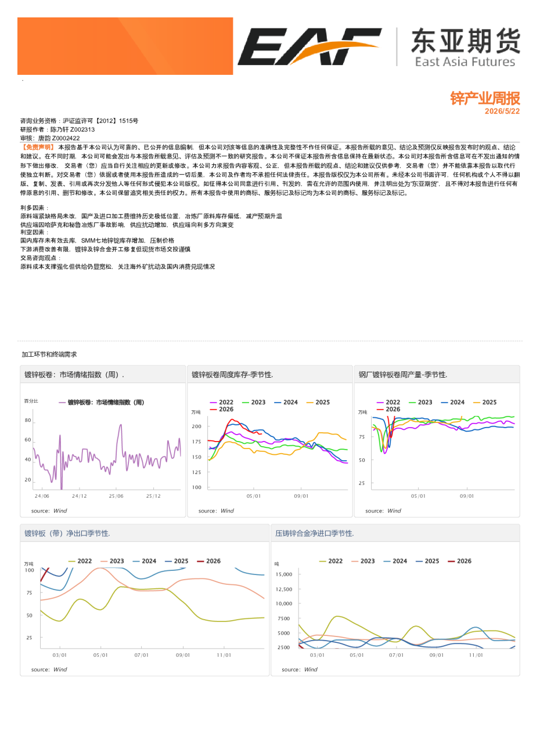The image size is (540, 756).
Task: Click the line starting 原料端紧缺格局未改
Action: [x=151, y=216]
